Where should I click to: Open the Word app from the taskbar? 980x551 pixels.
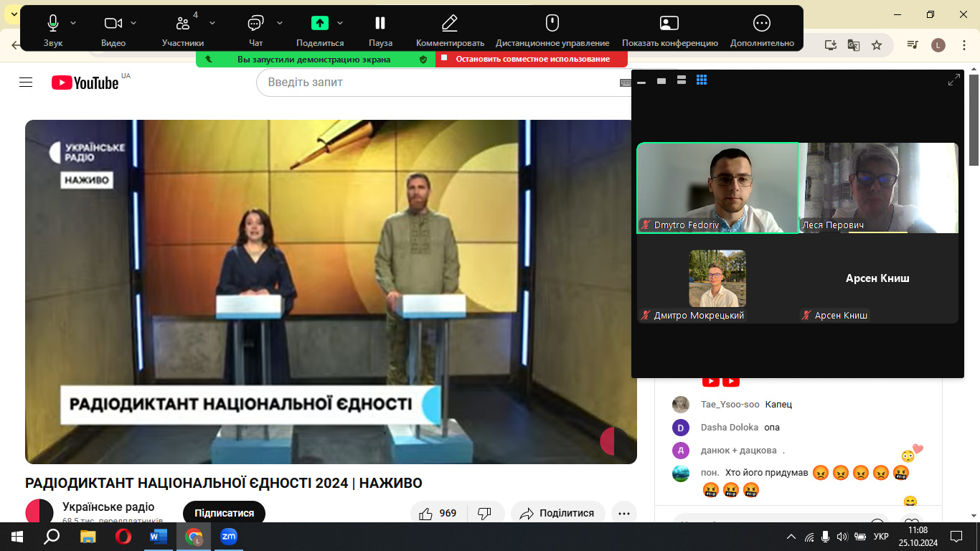158,536
